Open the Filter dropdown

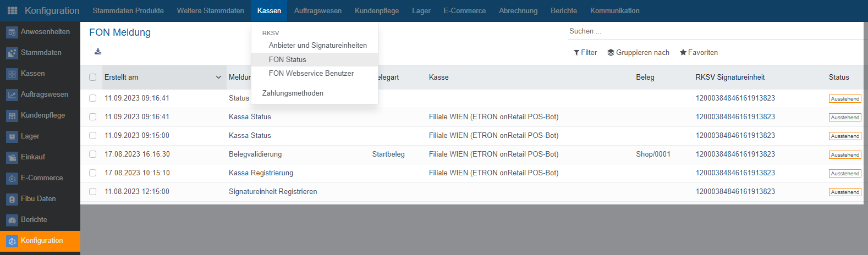(x=585, y=53)
